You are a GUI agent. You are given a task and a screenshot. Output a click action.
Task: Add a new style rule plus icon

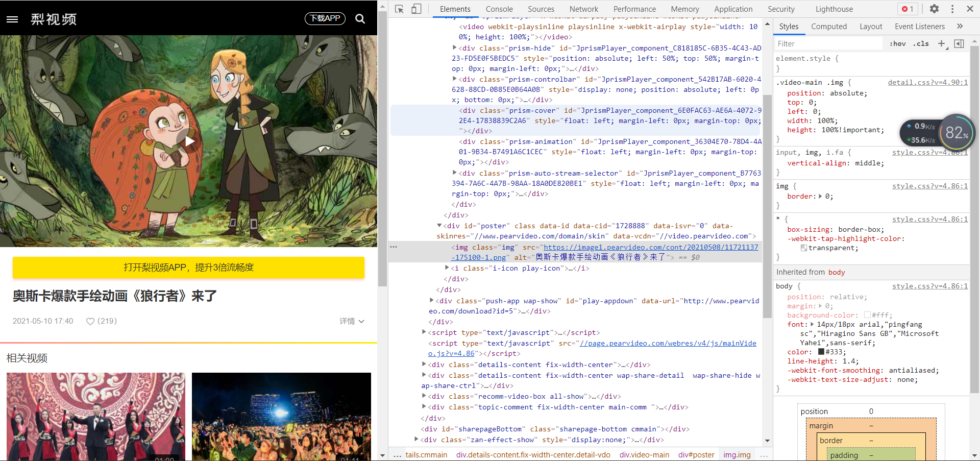(x=942, y=44)
